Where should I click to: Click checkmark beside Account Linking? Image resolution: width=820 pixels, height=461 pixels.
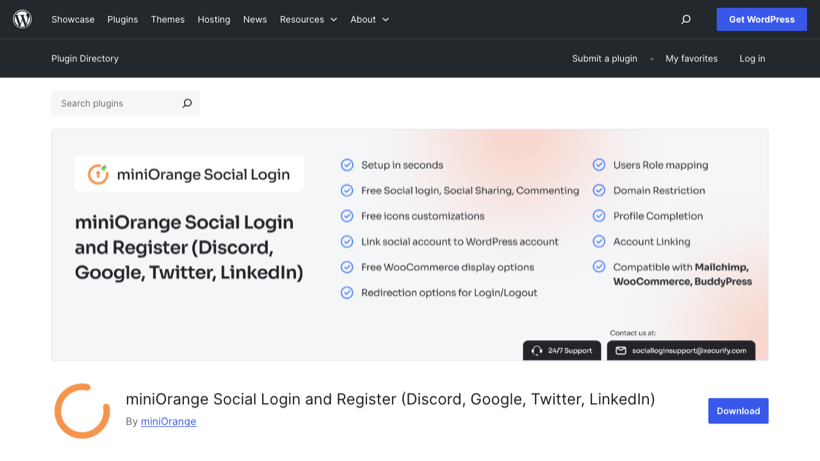599,241
